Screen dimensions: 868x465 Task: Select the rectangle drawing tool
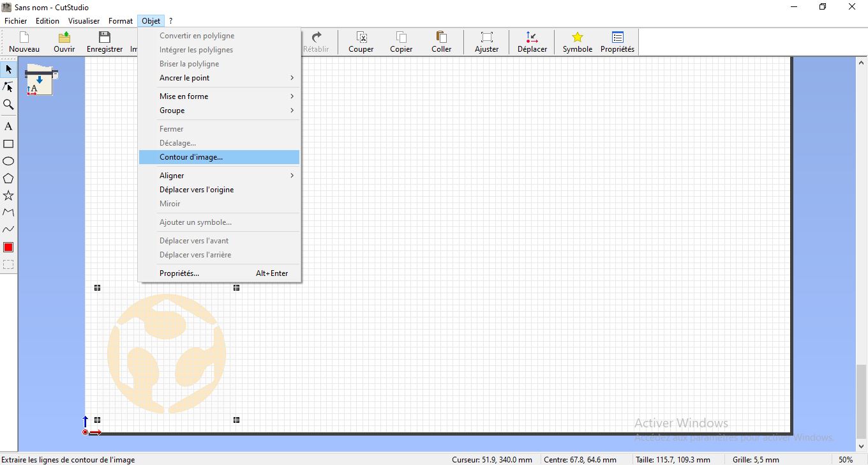[8, 144]
